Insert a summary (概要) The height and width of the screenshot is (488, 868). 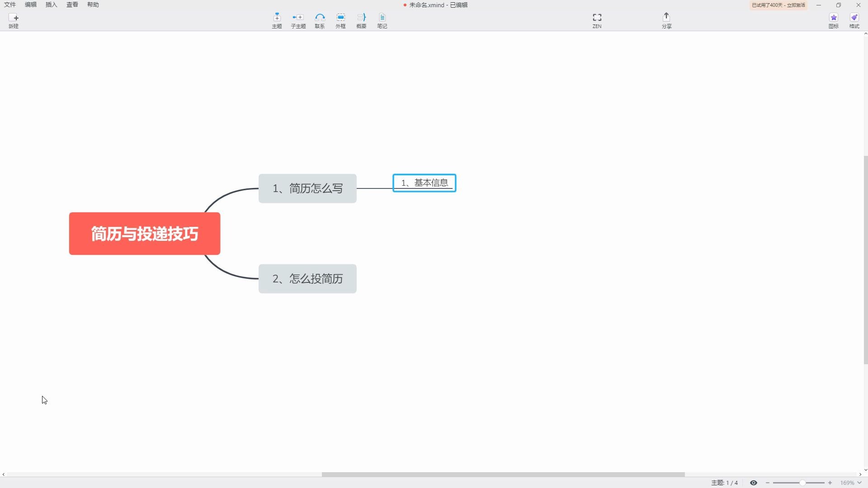[x=361, y=20]
